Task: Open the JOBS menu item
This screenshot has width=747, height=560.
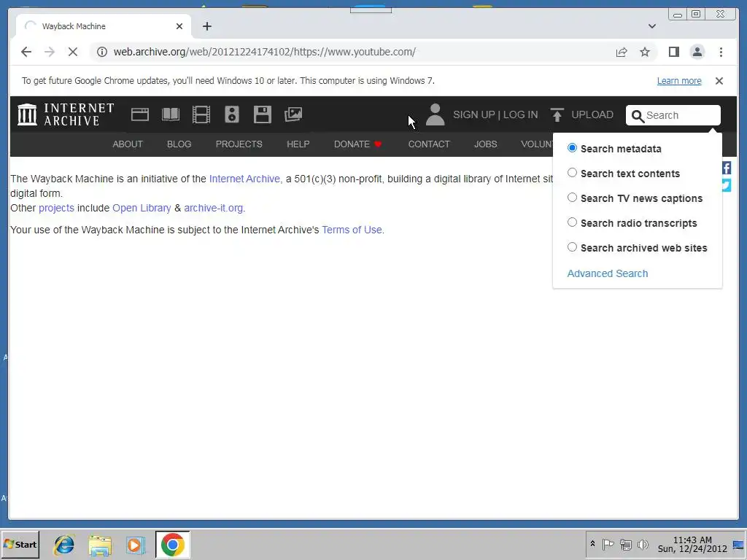Action: pos(485,144)
